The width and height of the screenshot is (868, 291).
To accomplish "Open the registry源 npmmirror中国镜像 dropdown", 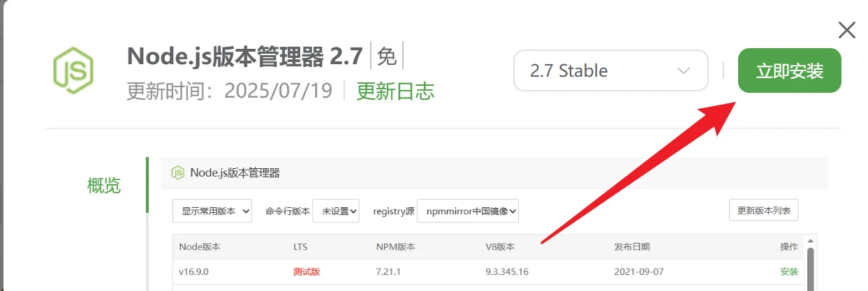I will click(x=468, y=211).
